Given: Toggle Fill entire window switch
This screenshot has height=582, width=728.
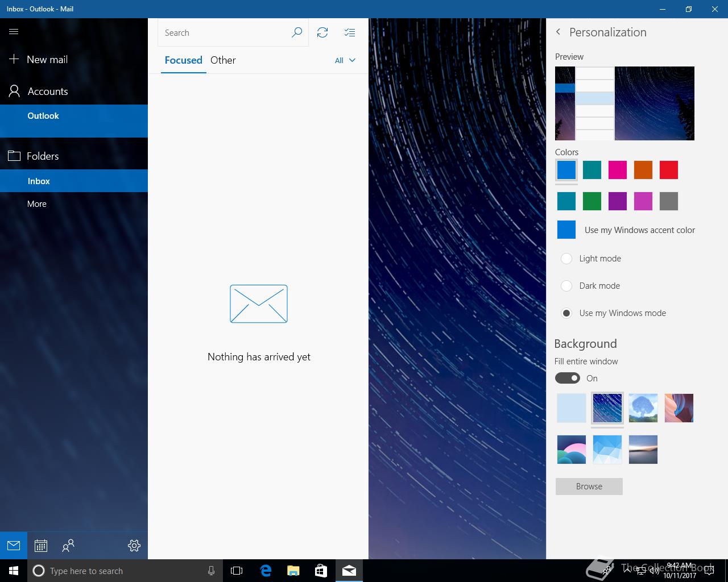Looking at the screenshot, I should 568,378.
